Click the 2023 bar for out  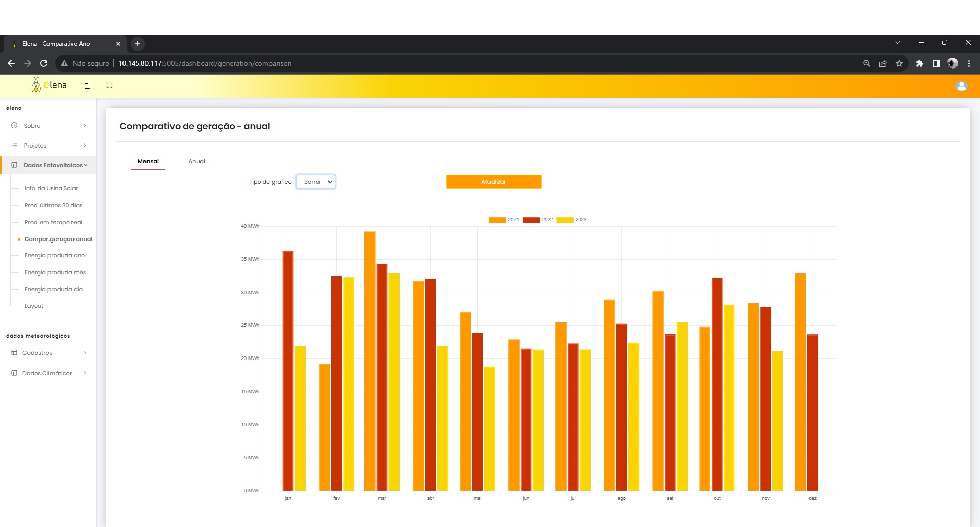pos(729,398)
